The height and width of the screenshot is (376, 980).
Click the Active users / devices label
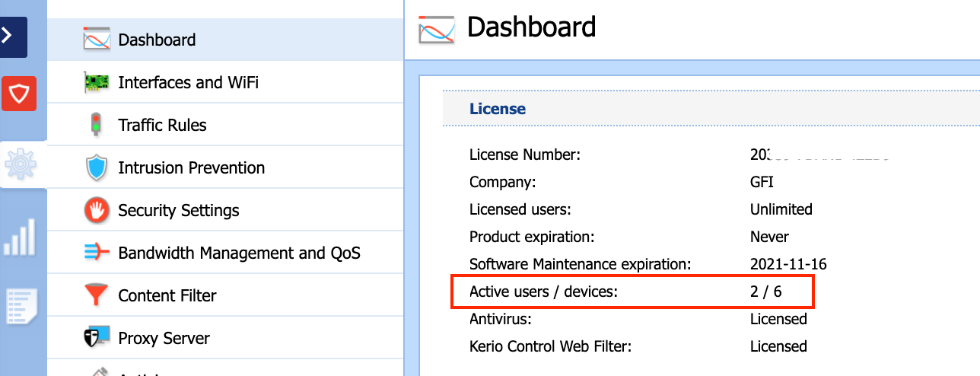545,292
